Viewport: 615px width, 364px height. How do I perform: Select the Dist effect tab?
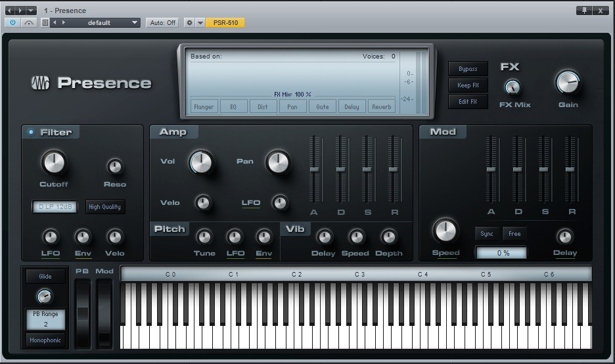point(263,106)
